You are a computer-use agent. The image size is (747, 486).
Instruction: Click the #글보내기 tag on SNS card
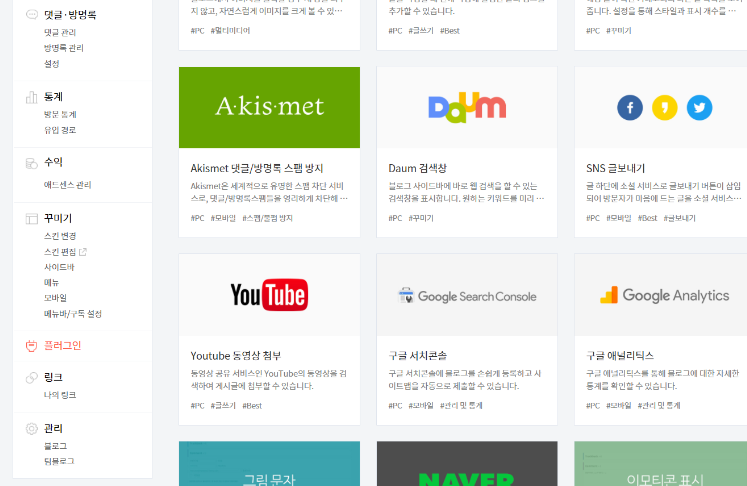(x=679, y=218)
